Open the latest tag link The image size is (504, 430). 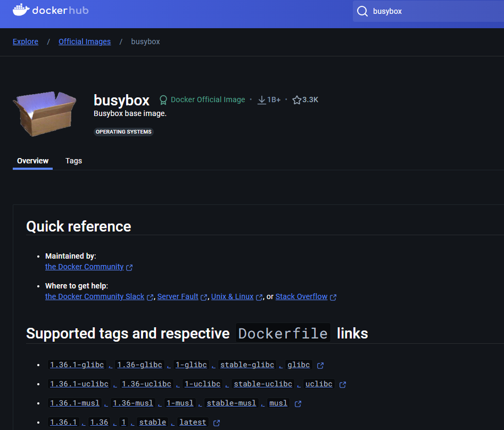(193, 423)
